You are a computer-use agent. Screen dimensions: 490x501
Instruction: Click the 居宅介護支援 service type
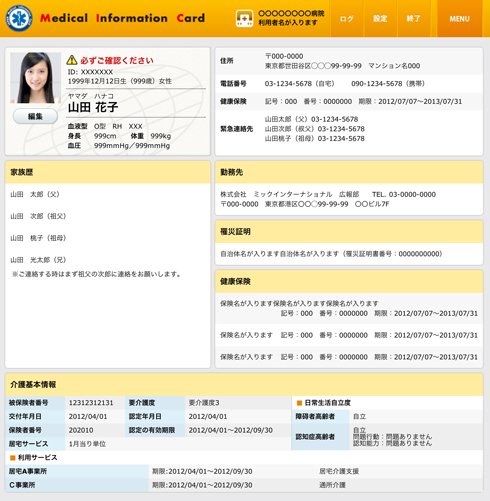pyautogui.click(x=339, y=471)
